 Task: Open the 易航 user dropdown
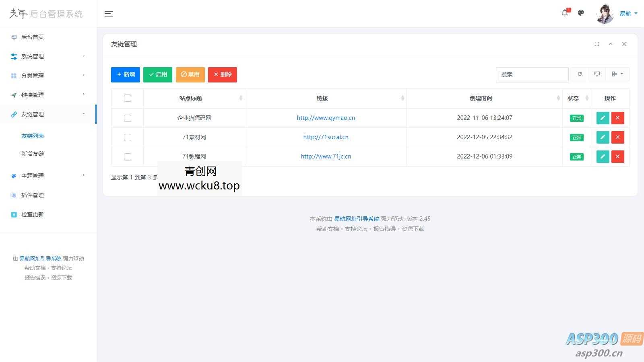[x=628, y=14]
